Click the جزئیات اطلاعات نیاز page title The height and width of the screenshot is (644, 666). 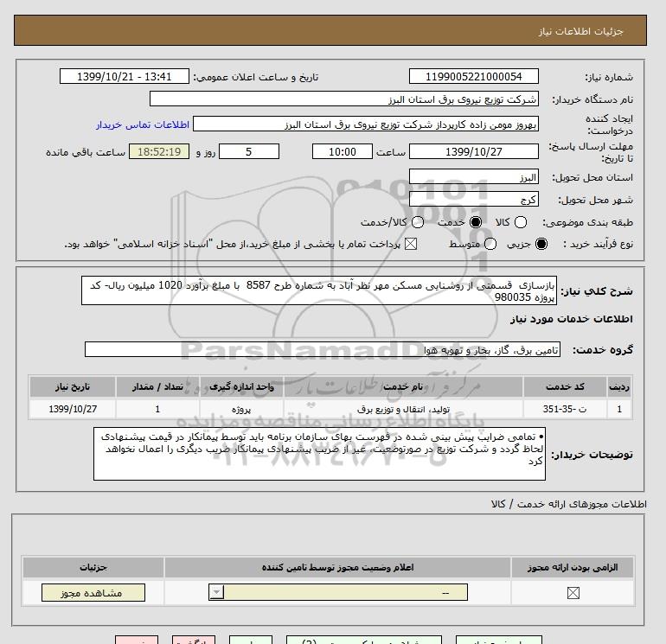[x=580, y=31]
